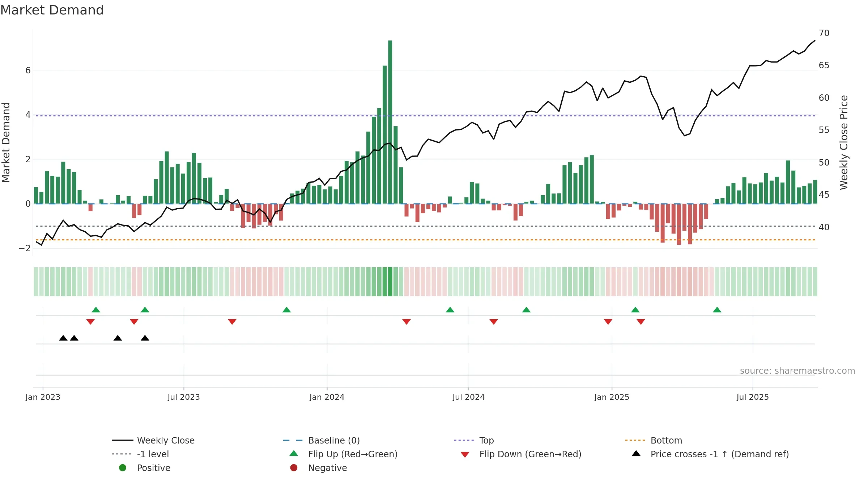Viewport: 868px width, 488px height.
Task: Click the 2 demand axis tick
Action: [x=28, y=159]
